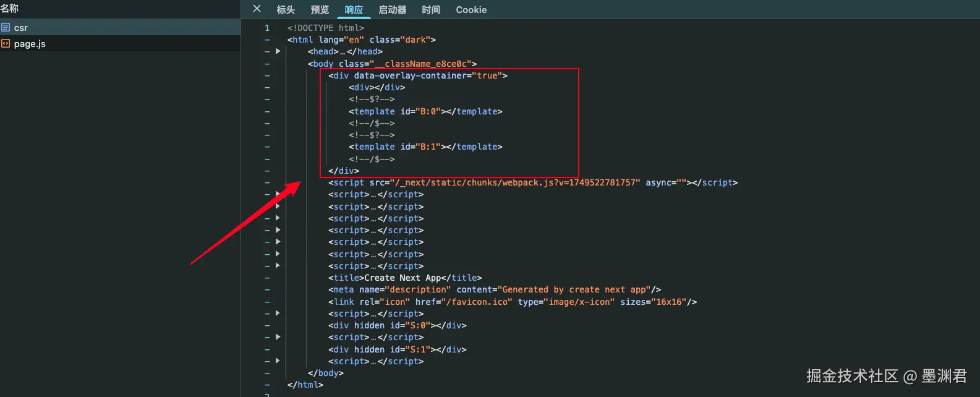Click the title Create Next App line
This screenshot has width=980, height=397.
pos(405,278)
